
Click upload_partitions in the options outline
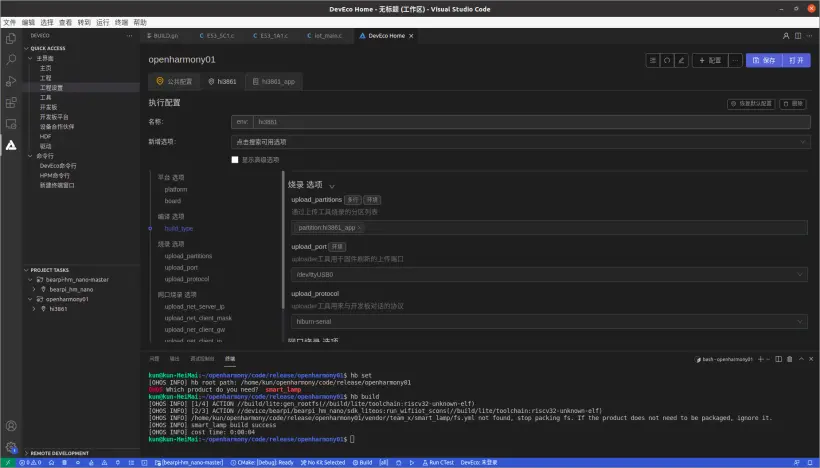click(x=188, y=256)
